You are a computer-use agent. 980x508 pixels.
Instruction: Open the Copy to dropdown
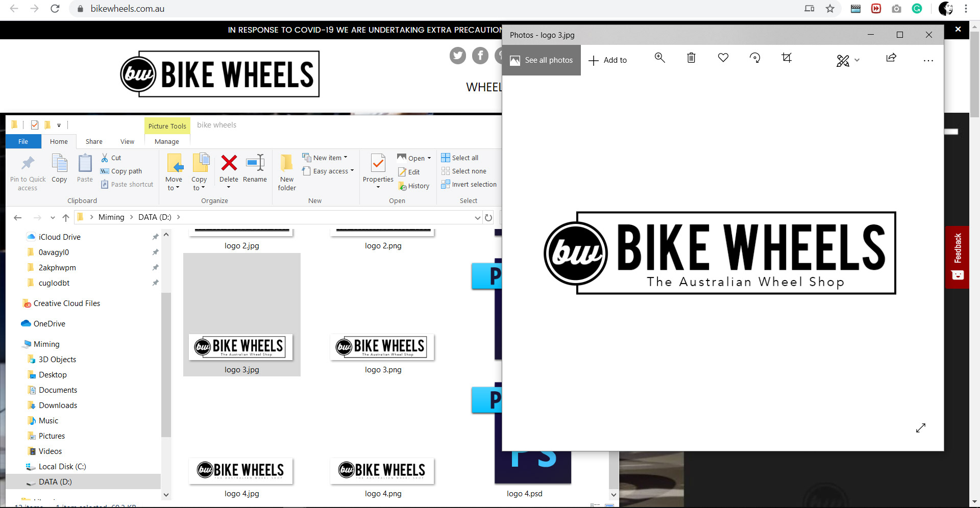click(x=199, y=172)
